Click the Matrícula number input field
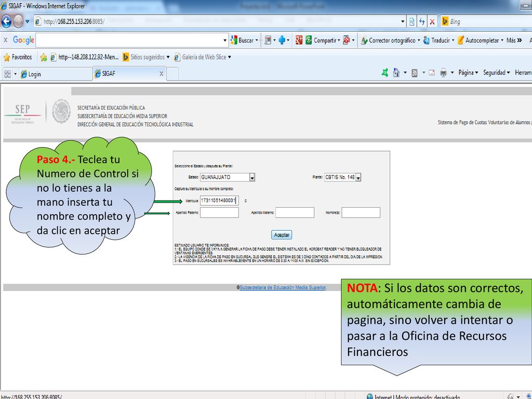532x399 pixels. pyautogui.click(x=219, y=201)
